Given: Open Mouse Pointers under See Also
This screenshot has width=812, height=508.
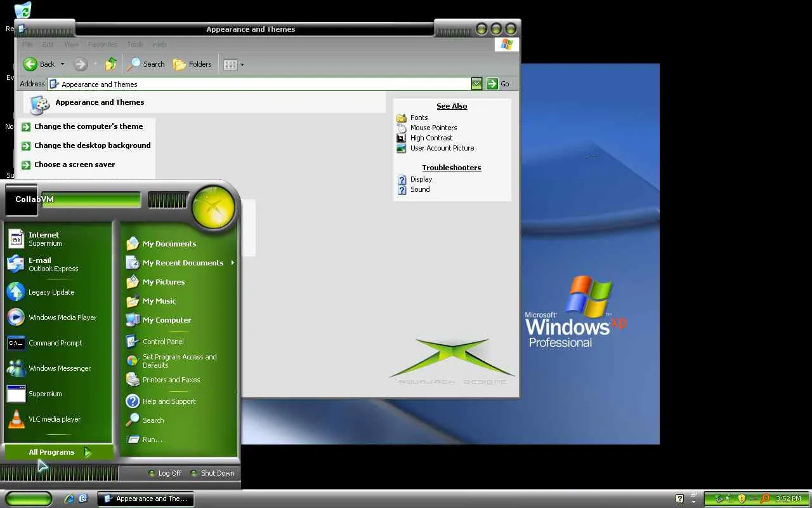Looking at the screenshot, I should 434,128.
